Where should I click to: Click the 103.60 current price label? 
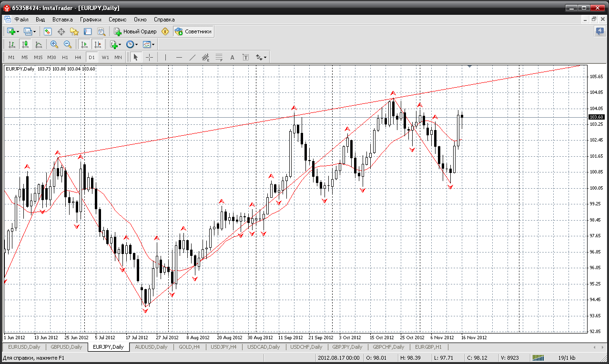click(x=597, y=117)
